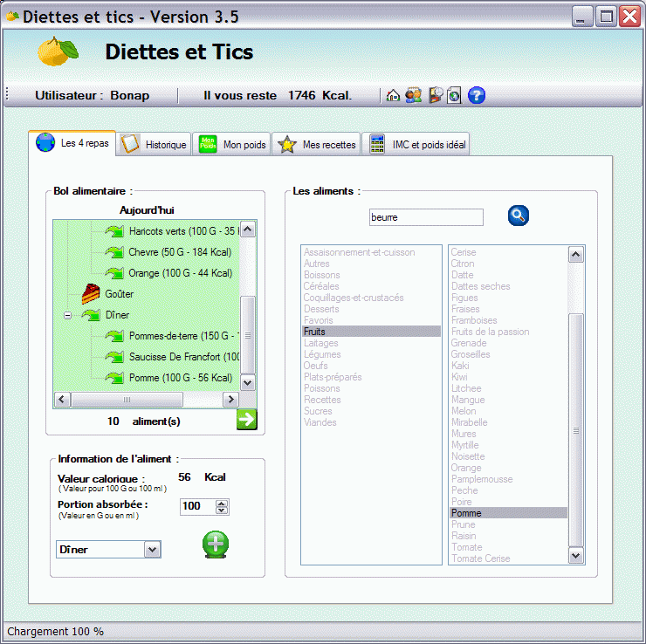This screenshot has width=646, height=644.
Task: Click the horizontal scrollbar of the food bowl
Action: pos(127,400)
